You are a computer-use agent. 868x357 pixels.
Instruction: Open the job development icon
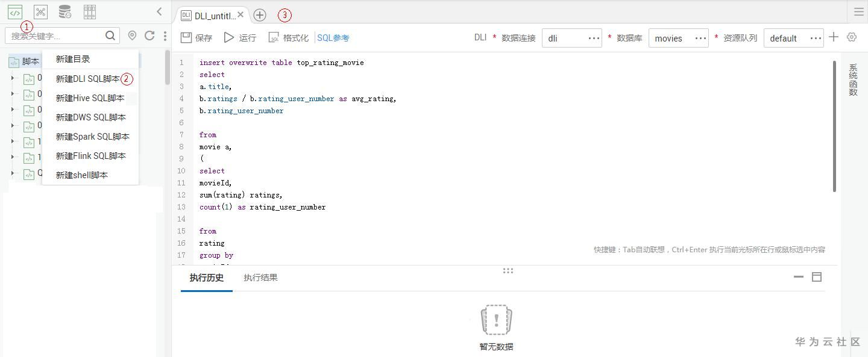pos(40,11)
